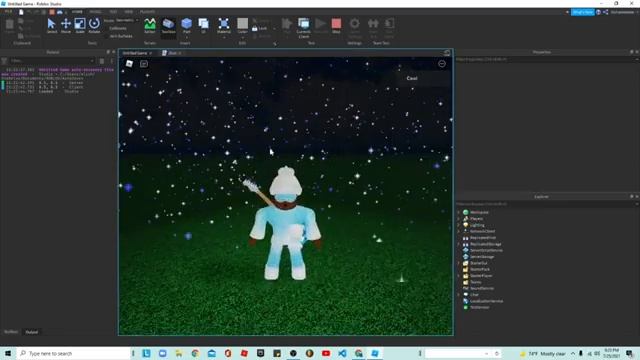Click the Lock tool
The height and width of the screenshot is (360, 640).
(x=260, y=29)
